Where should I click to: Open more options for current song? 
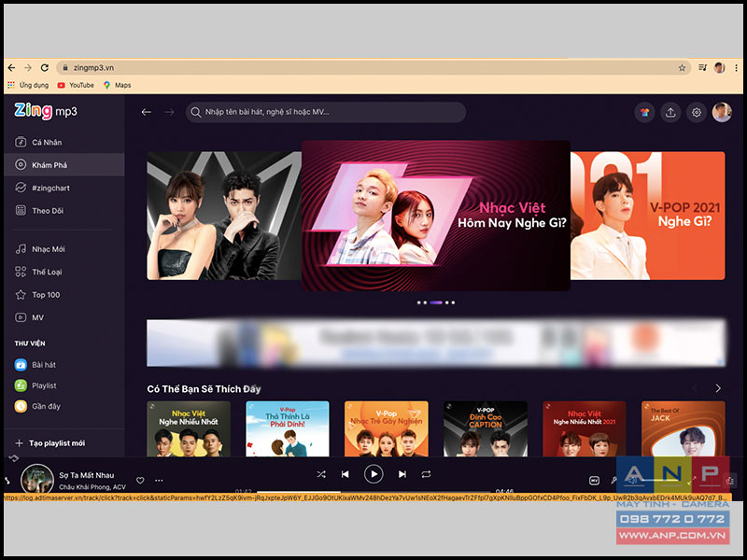tap(159, 480)
